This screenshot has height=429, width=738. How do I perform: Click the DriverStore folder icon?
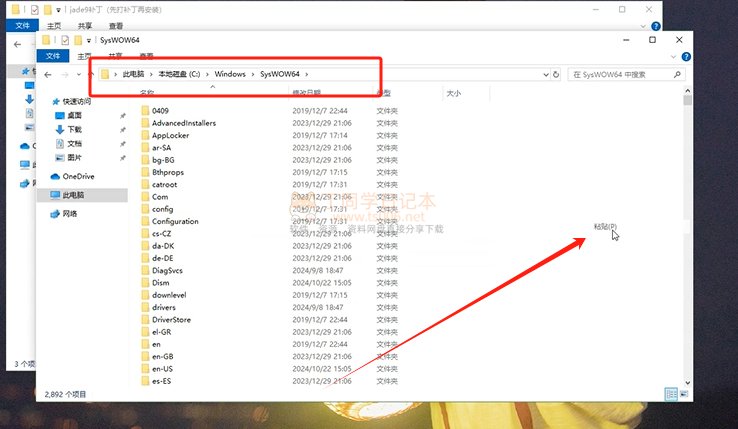tap(145, 319)
